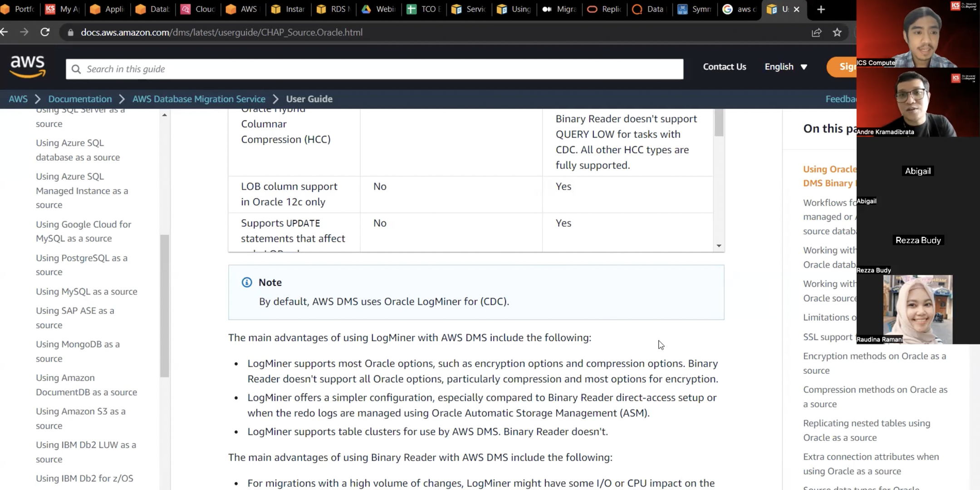Click the address bar URL
The height and width of the screenshot is (490, 980).
pyautogui.click(x=221, y=32)
